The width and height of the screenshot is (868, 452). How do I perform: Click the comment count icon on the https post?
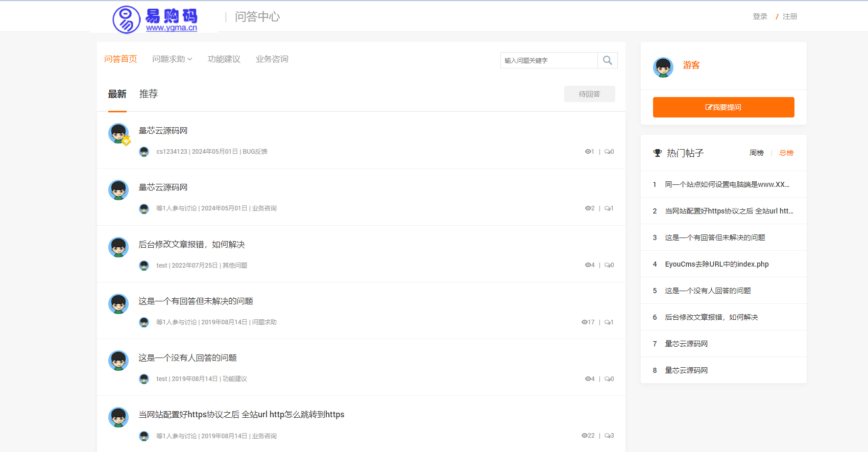pos(607,436)
